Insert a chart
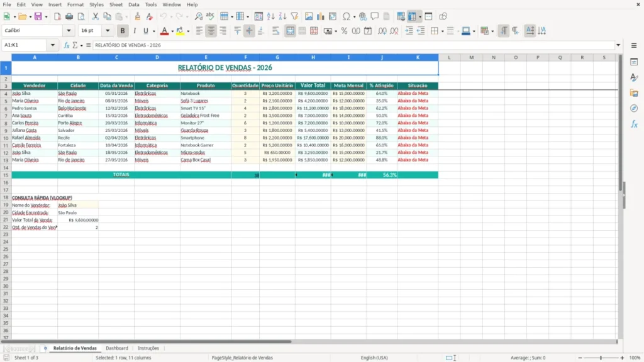Viewport: 644px width, 362px height. tap(321, 16)
